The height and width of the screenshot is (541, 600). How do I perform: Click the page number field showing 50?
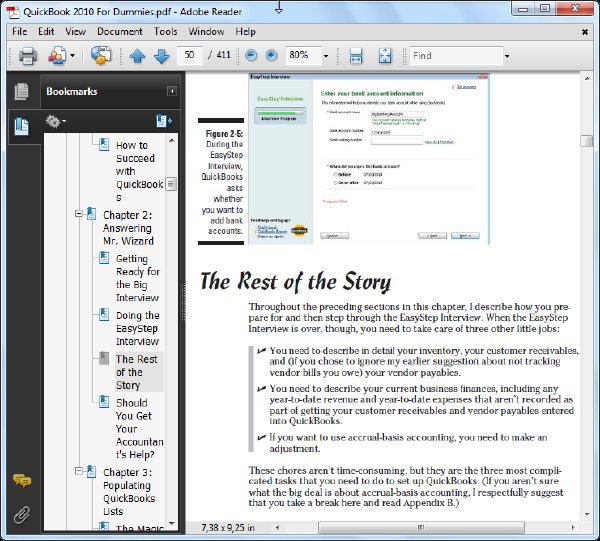[189, 55]
